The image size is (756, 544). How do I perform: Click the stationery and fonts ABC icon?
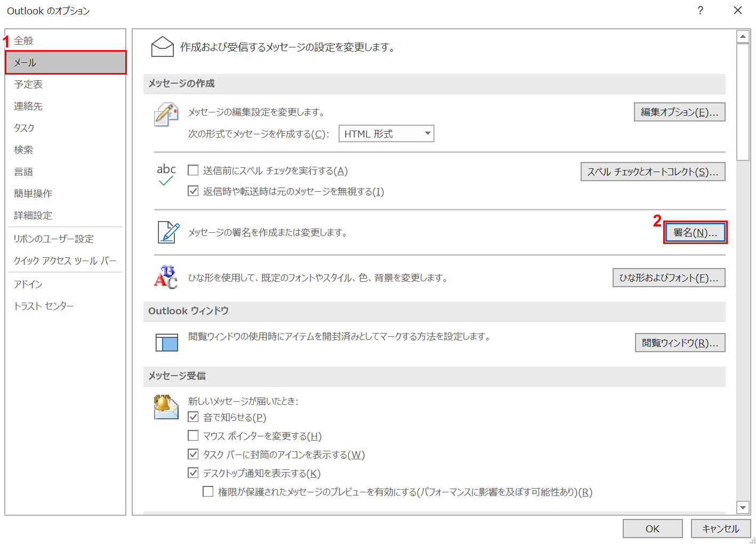tap(166, 277)
